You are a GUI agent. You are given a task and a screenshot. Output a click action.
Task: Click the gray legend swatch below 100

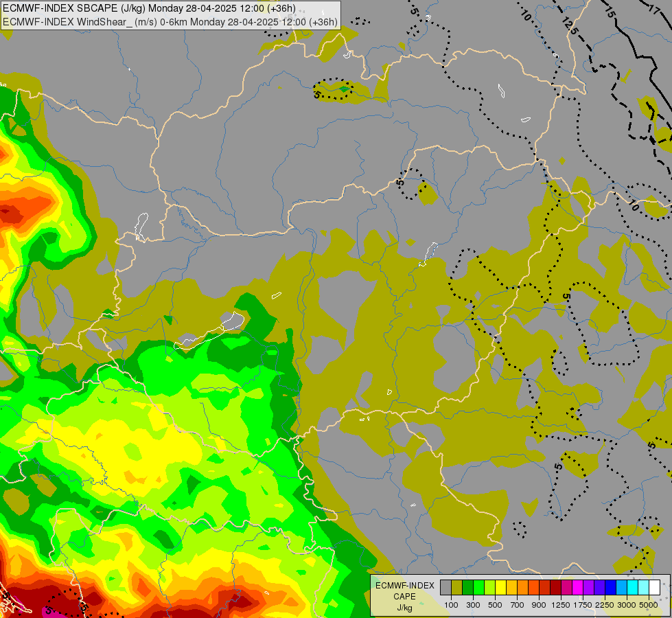pos(445,588)
